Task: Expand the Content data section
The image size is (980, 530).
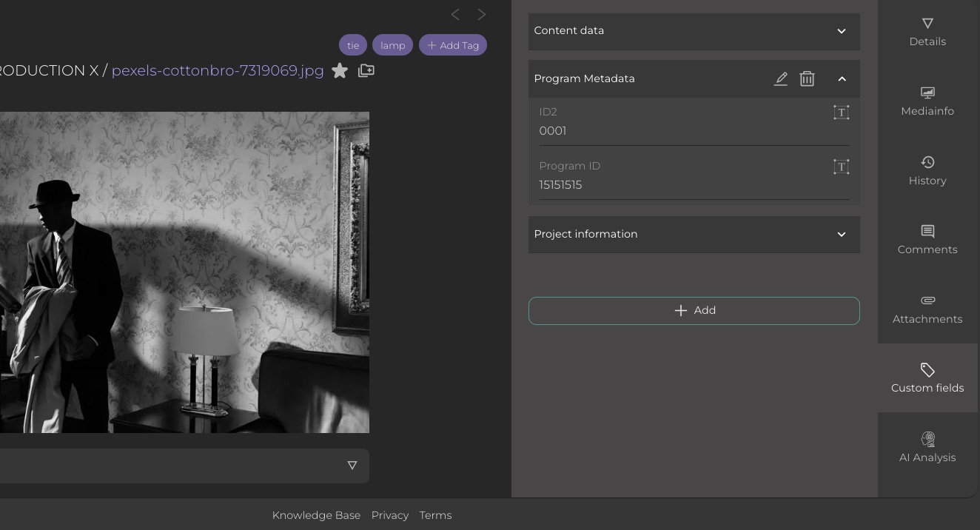Action: (x=841, y=31)
